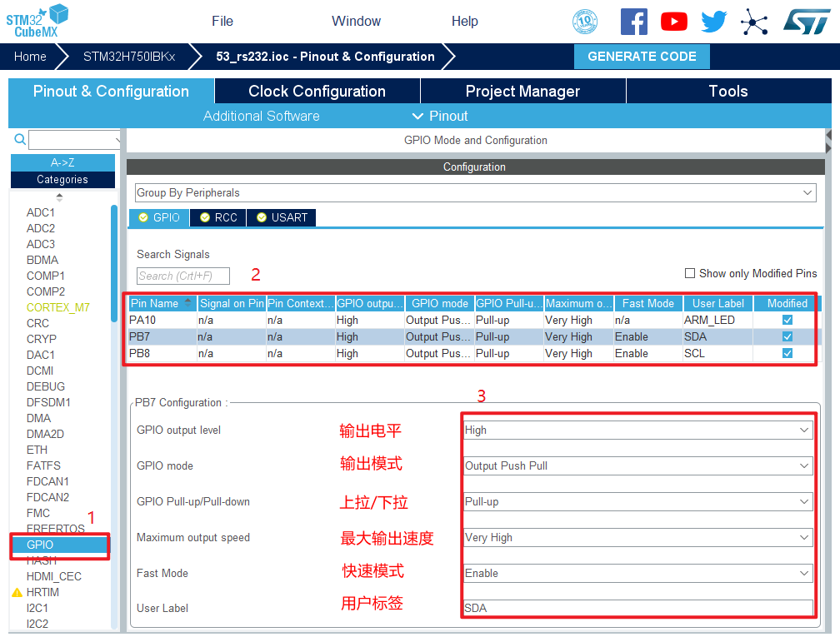Screen dimensions: 840x642
Task: Open the File menu
Action: coord(222,22)
